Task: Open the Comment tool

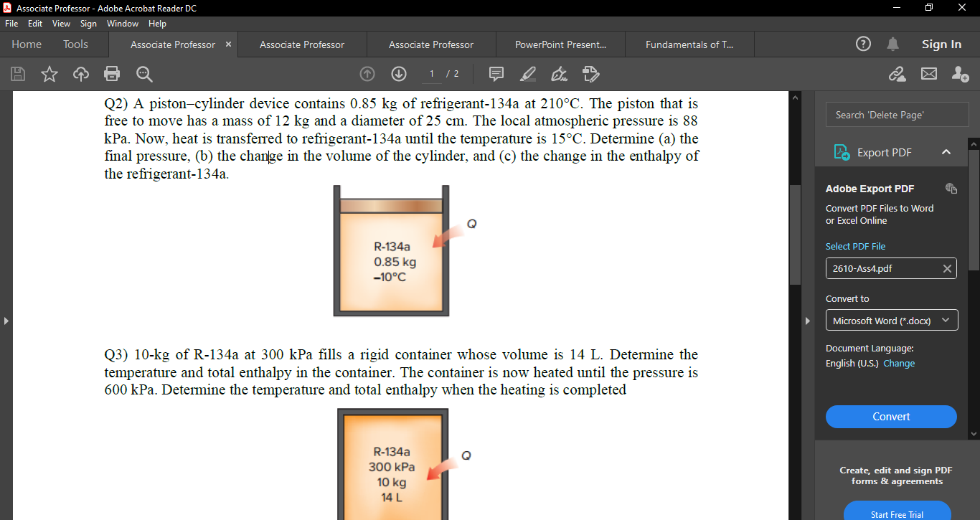Action: click(496, 74)
